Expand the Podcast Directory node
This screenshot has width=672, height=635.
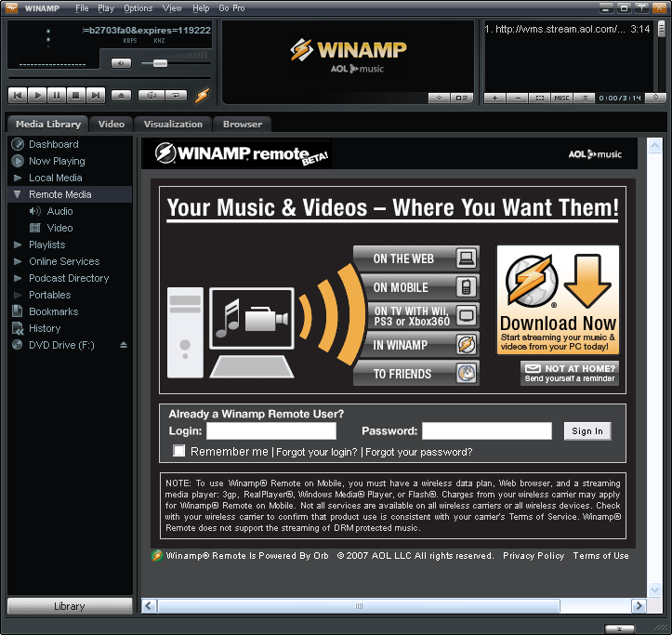(x=18, y=278)
